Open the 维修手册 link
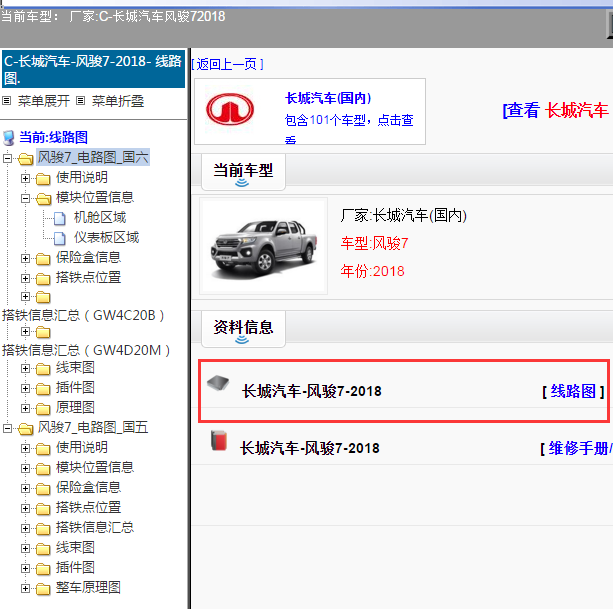The width and height of the screenshot is (613, 609). (x=580, y=448)
